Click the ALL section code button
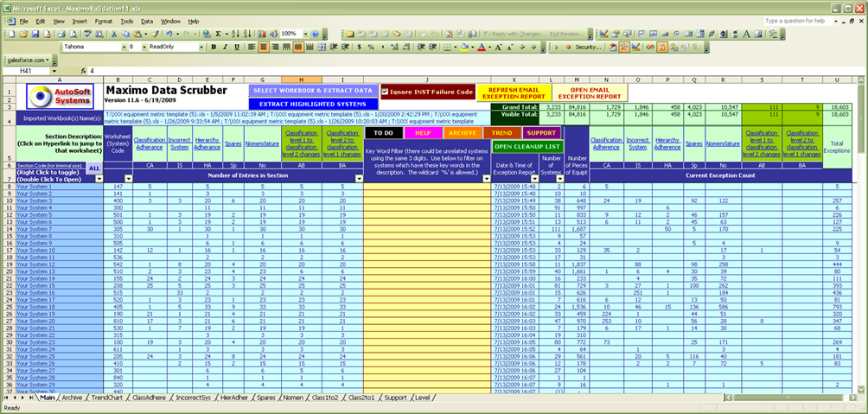 94,168
